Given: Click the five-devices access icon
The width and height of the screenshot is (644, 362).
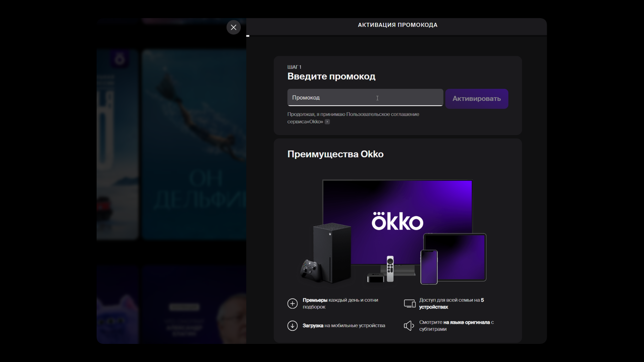Looking at the screenshot, I should click(x=409, y=303).
